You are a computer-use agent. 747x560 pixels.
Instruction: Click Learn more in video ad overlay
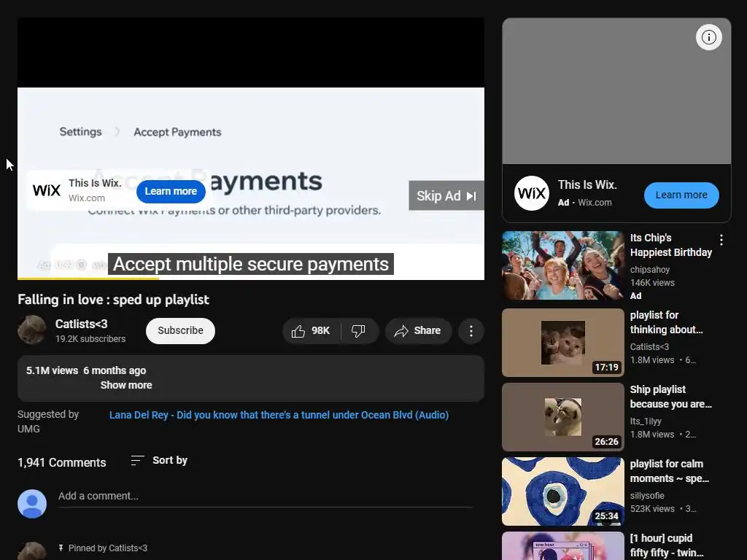(x=171, y=192)
